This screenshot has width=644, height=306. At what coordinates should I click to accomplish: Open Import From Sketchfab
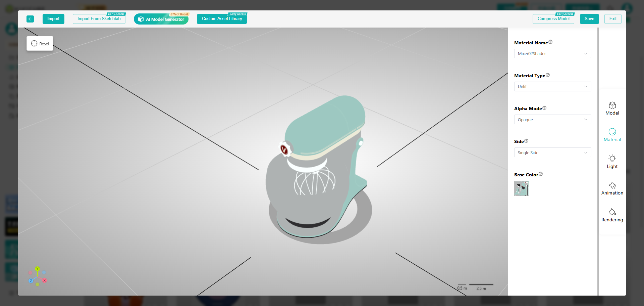[99, 19]
